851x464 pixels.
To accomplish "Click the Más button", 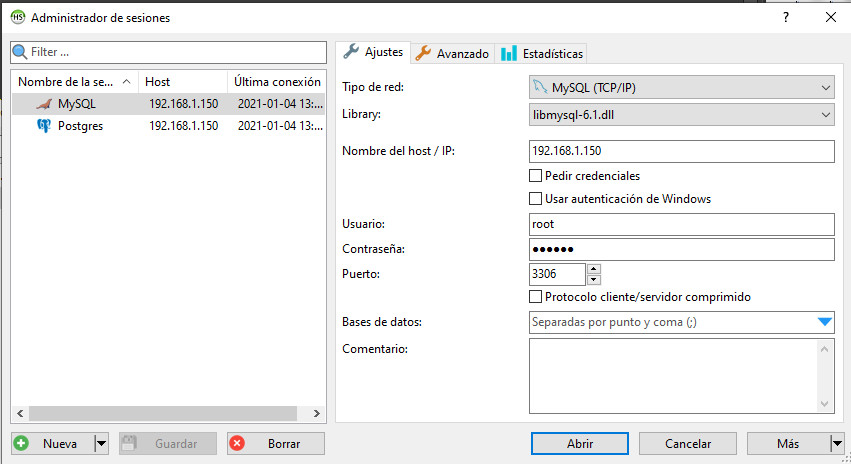I will pos(788,443).
